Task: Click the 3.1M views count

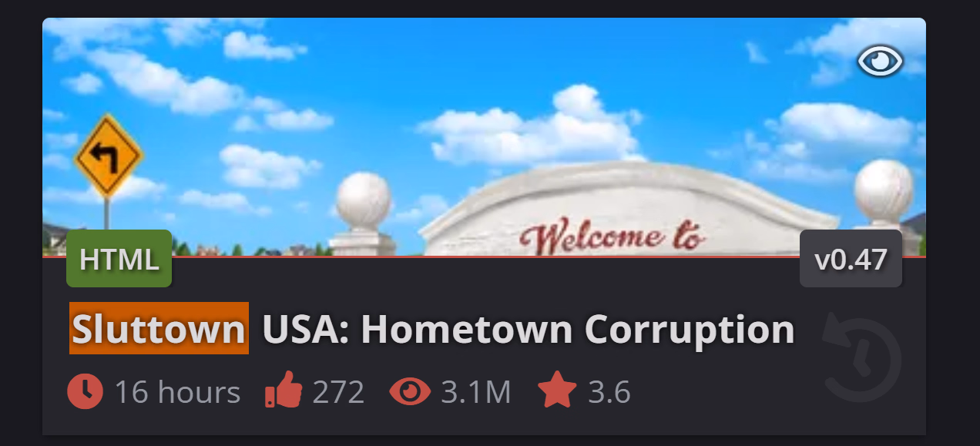Action: click(476, 392)
